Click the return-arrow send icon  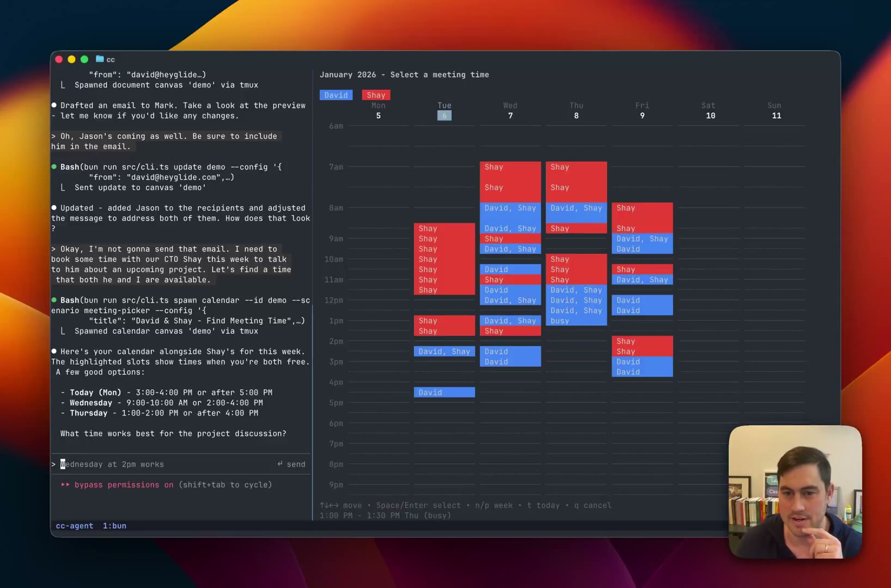[280, 464]
